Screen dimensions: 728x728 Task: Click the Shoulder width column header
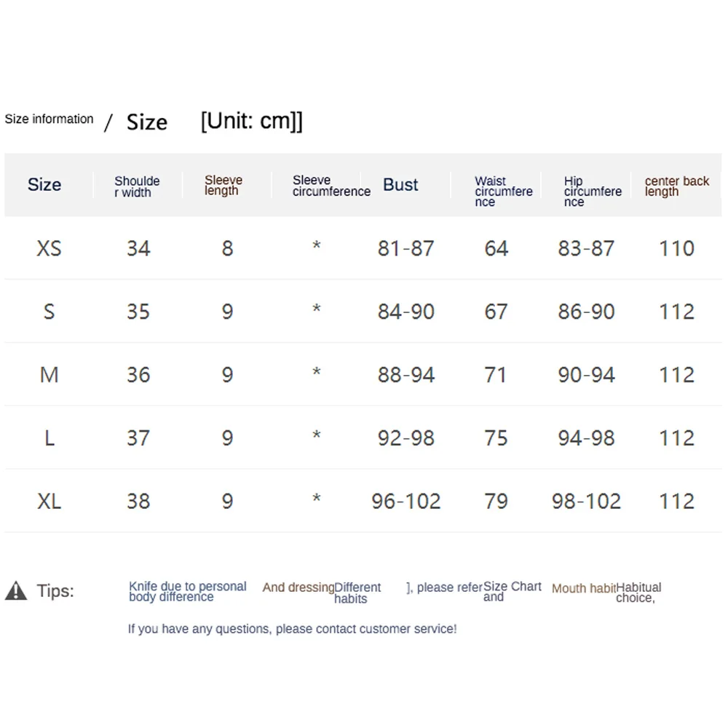pyautogui.click(x=137, y=186)
